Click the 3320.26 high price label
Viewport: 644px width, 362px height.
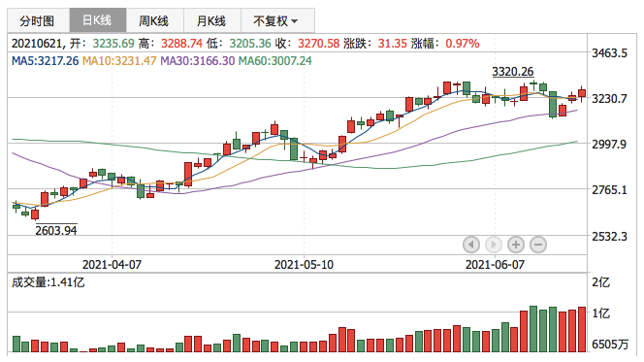point(513,72)
